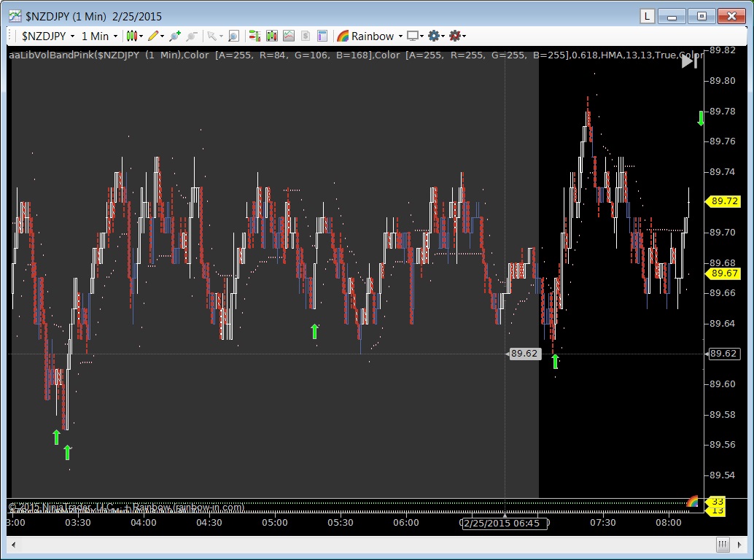The width and height of the screenshot is (754, 560).
Task: Expand the red gear dropdown arrow
Action: [x=464, y=36]
